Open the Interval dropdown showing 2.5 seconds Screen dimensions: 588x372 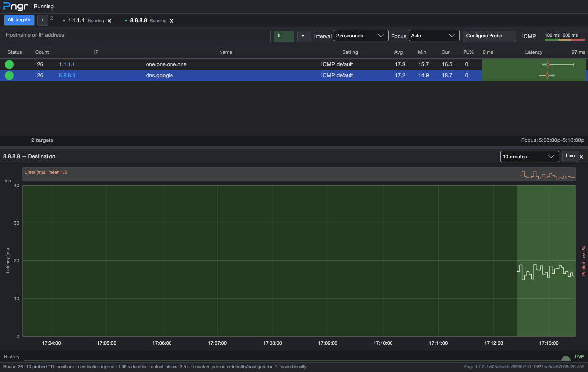pos(361,36)
